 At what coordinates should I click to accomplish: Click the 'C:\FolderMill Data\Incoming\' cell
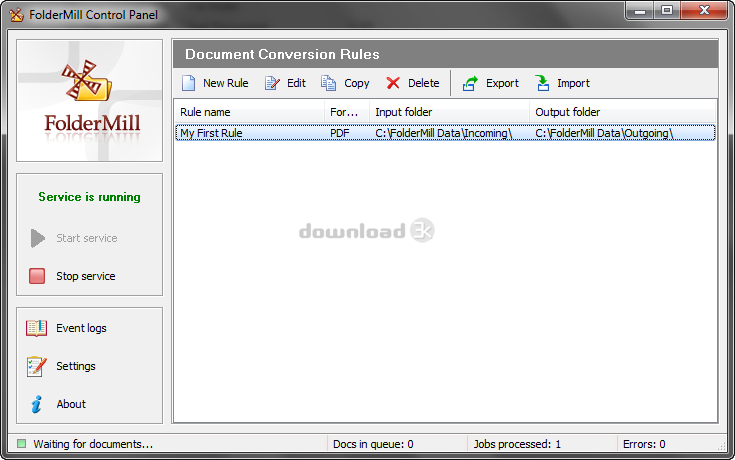tap(443, 133)
